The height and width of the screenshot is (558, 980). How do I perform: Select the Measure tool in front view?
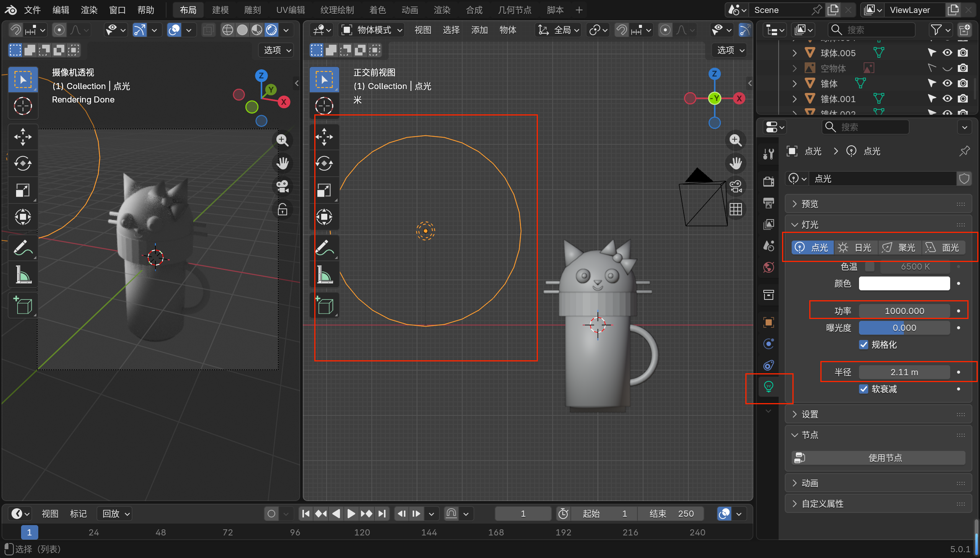click(324, 274)
